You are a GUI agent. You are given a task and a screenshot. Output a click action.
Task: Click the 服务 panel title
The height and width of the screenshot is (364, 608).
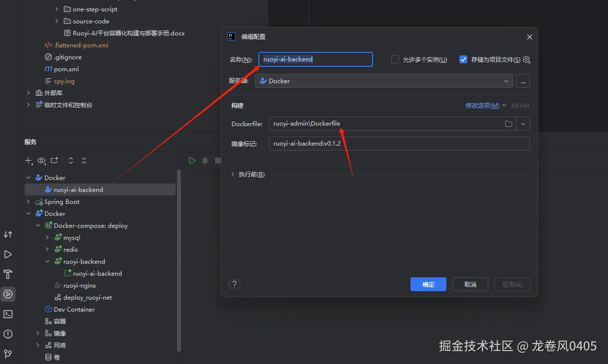click(30, 142)
